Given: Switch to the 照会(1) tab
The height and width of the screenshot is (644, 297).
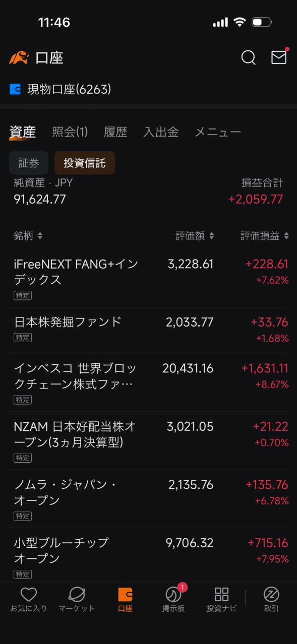Looking at the screenshot, I should coord(70,132).
